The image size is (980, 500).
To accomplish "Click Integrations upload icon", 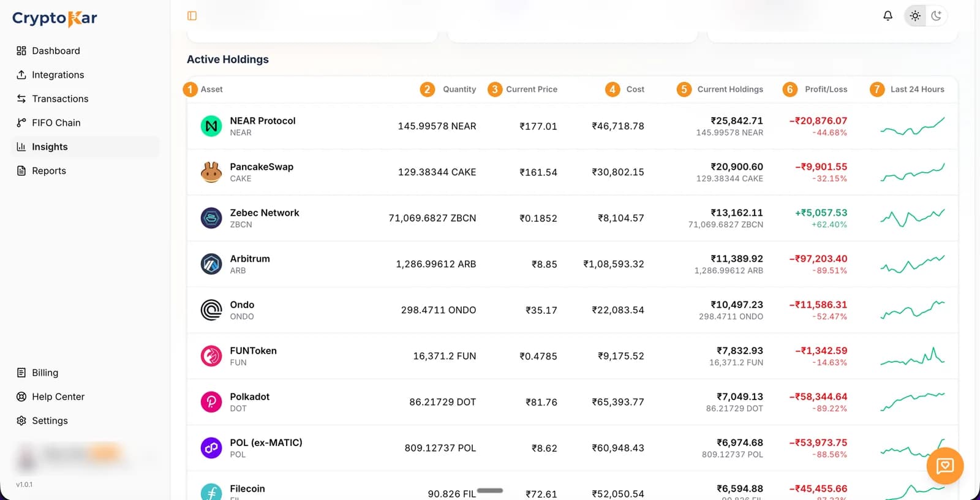I will pyautogui.click(x=21, y=75).
